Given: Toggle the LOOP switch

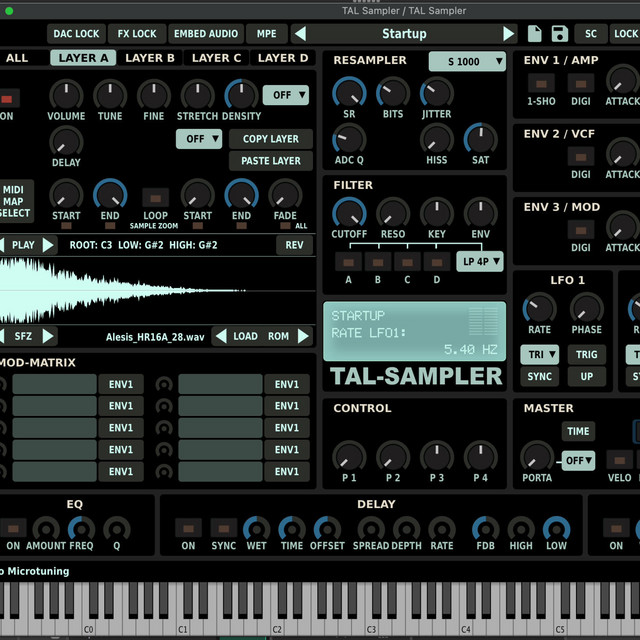Looking at the screenshot, I should point(156,198).
